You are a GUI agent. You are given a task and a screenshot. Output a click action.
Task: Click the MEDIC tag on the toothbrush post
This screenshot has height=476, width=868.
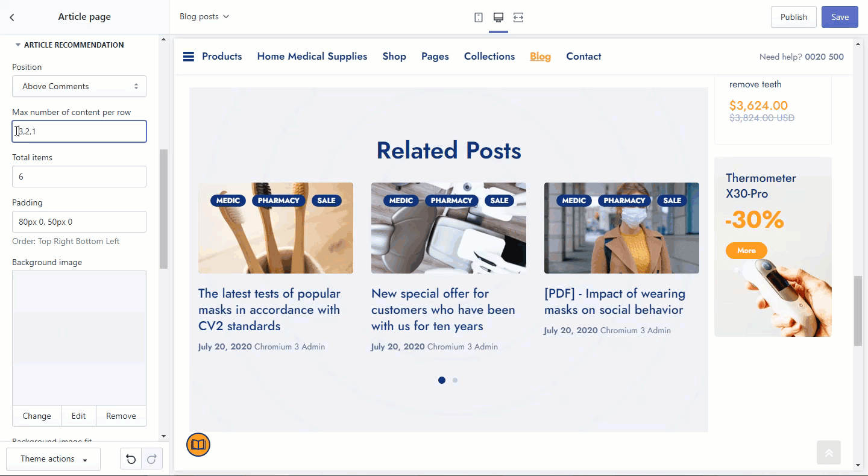(x=228, y=201)
